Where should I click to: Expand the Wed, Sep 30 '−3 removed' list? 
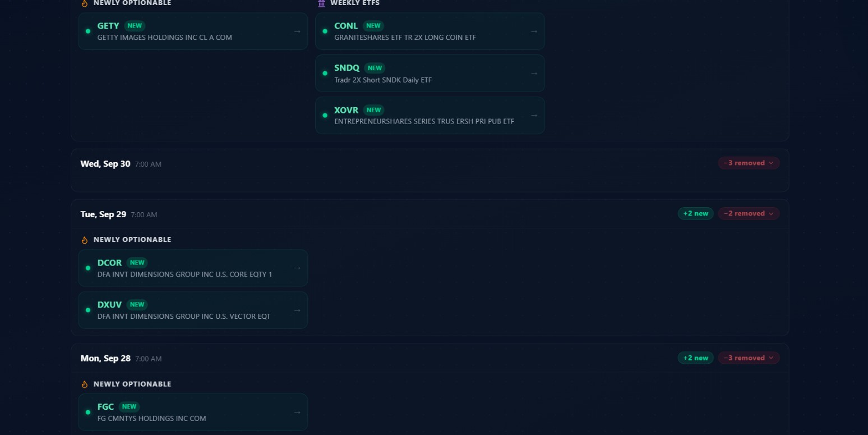[x=749, y=163]
